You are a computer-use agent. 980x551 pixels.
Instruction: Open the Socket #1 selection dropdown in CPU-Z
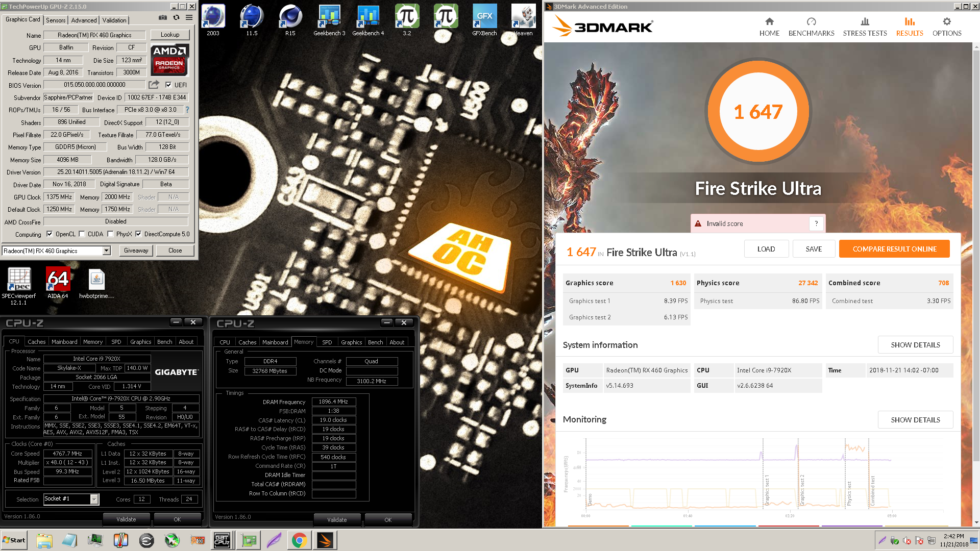point(94,499)
